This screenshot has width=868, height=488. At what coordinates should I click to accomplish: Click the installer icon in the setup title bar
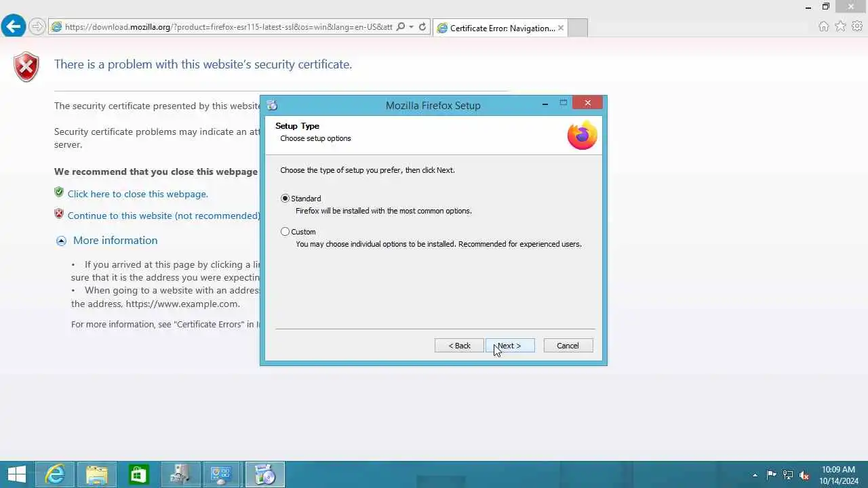[272, 105]
